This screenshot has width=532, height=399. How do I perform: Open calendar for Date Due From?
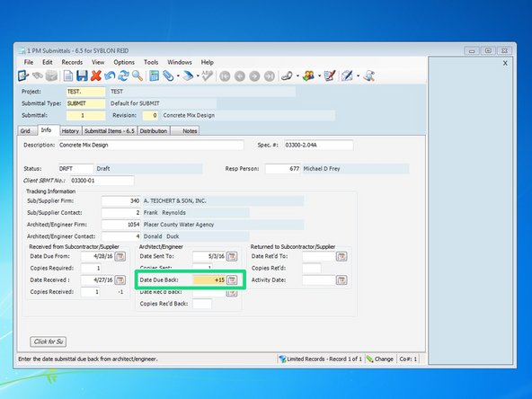click(120, 256)
